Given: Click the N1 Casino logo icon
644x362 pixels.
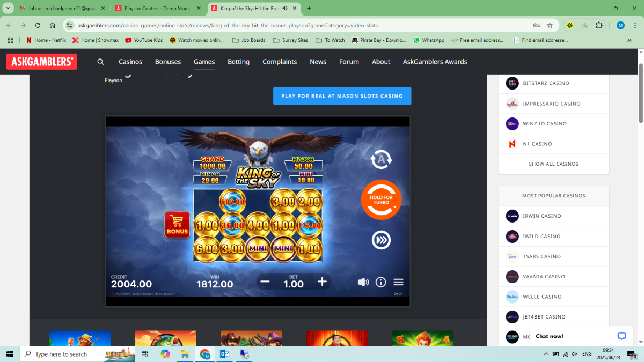Looking at the screenshot, I should point(513,144).
